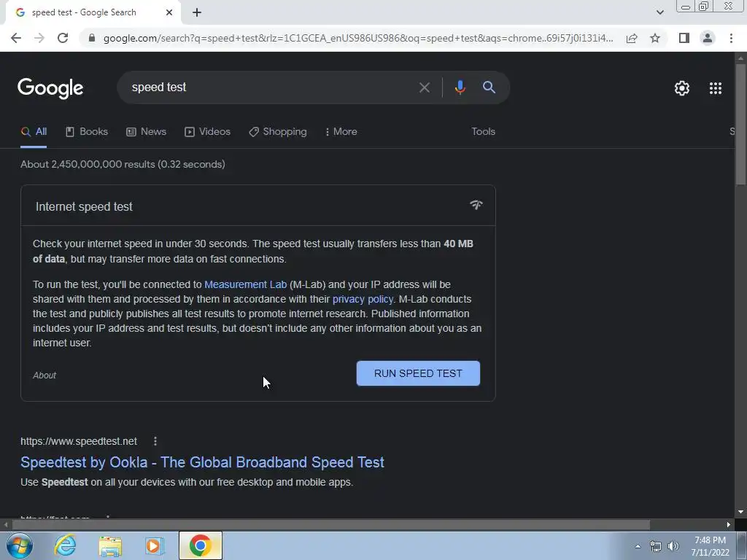747x560 pixels.
Task: Click the wifi icon in speed test card
Action: pos(476,205)
